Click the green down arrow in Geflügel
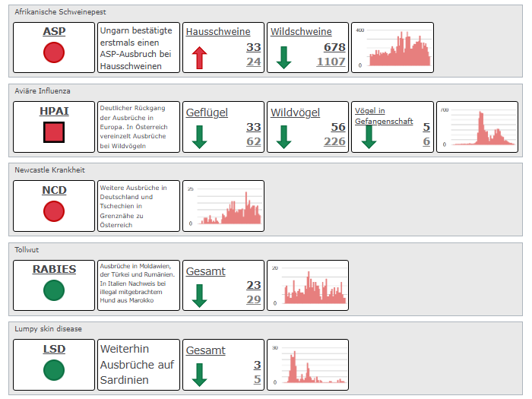532x399 pixels. 199,137
